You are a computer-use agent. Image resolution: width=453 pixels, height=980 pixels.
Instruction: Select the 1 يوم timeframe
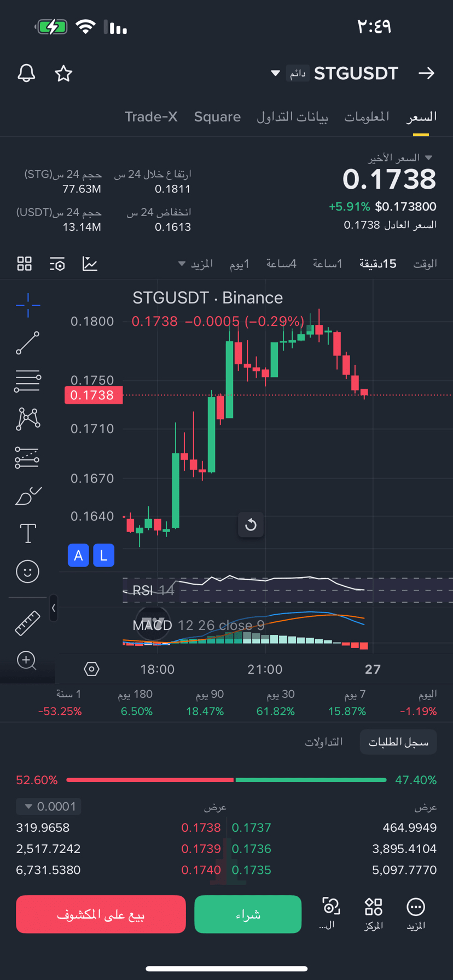pos(240,264)
